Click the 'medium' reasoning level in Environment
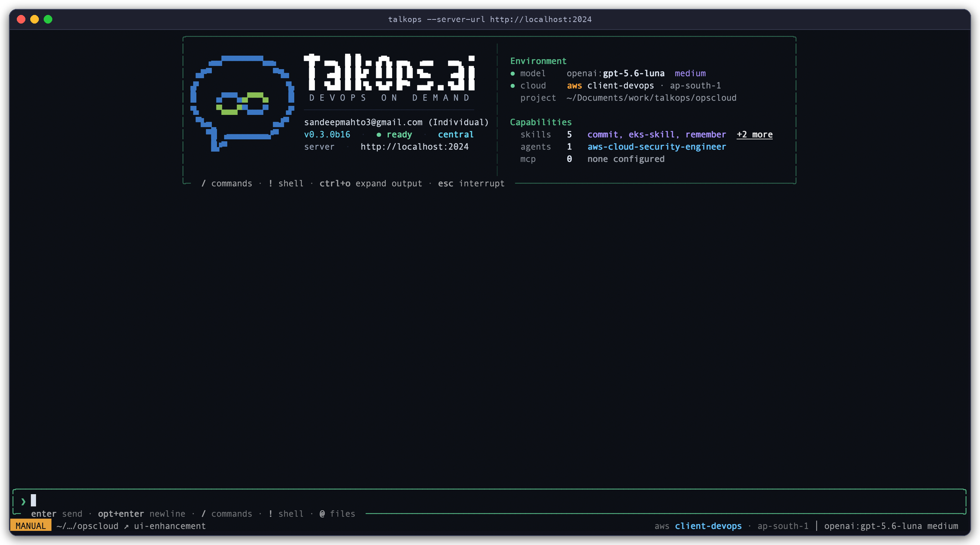Image resolution: width=980 pixels, height=545 pixels. [x=690, y=73]
